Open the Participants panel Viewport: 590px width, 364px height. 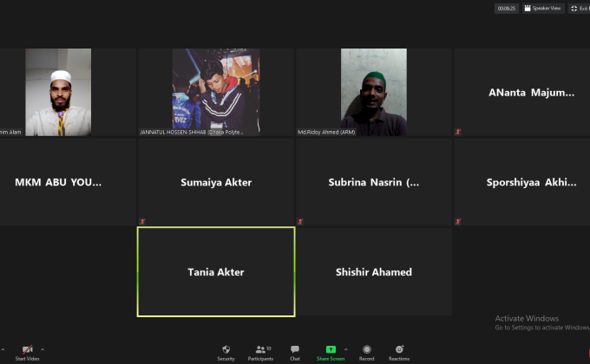[x=260, y=353]
